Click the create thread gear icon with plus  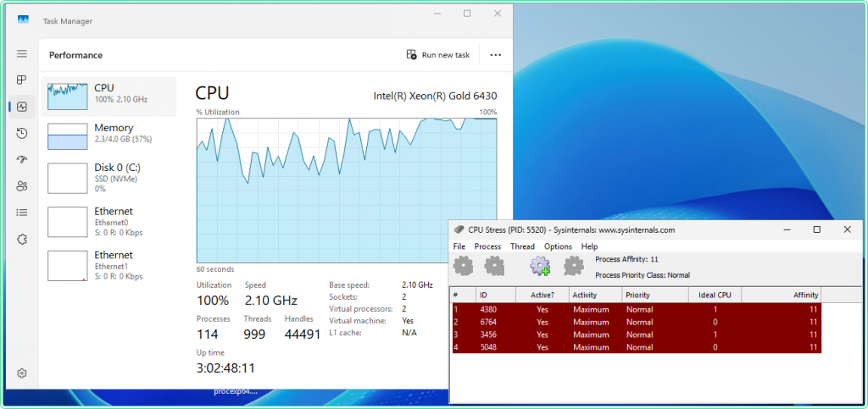coord(540,266)
